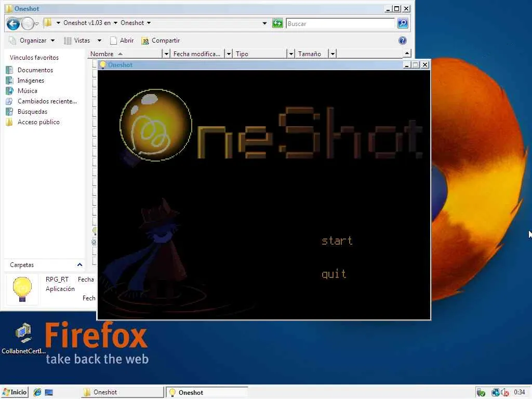Open the recent pages dropdown arrow
532x399 pixels.
point(37,23)
